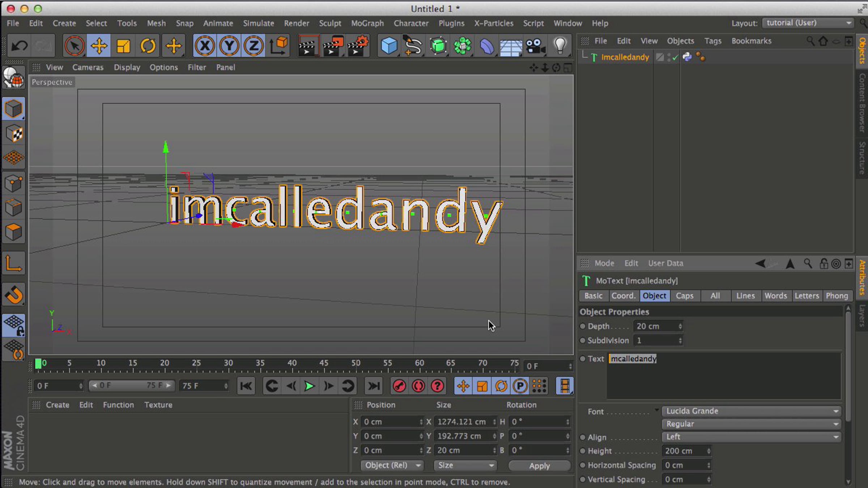Image resolution: width=868 pixels, height=488 pixels.
Task: Open the spline pen tool icon
Action: pos(413,46)
